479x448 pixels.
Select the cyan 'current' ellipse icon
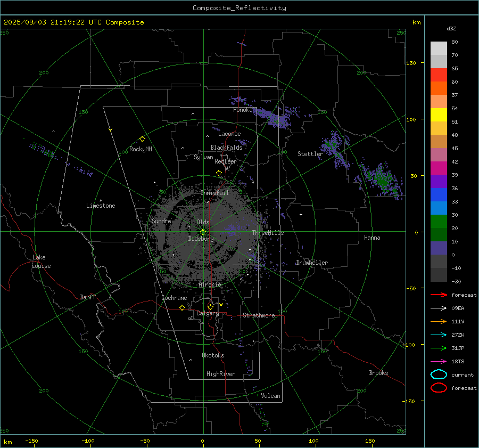pyautogui.click(x=439, y=374)
